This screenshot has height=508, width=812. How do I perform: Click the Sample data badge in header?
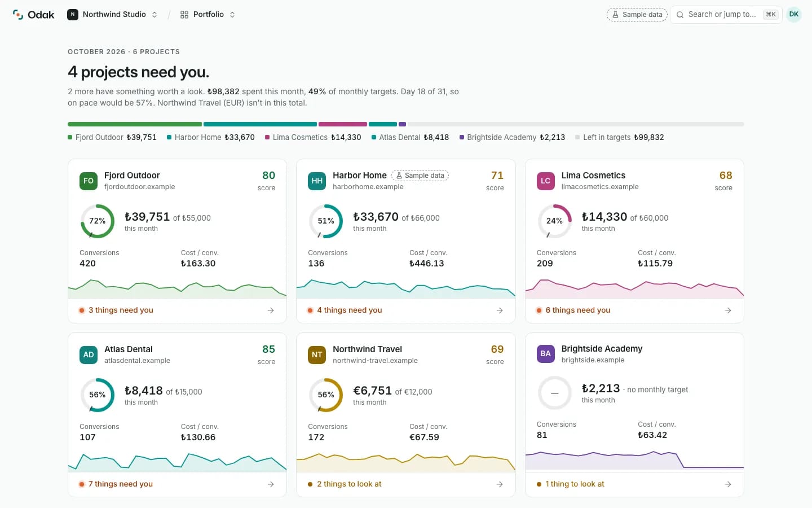pos(637,15)
